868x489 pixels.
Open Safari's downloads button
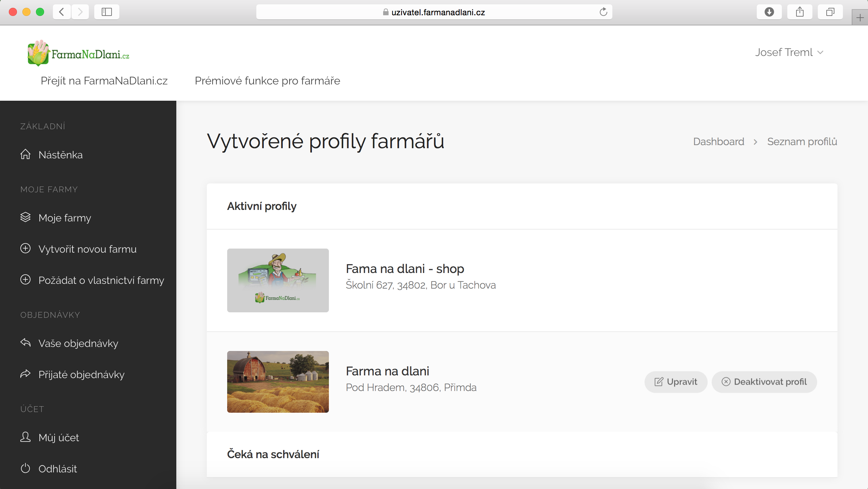click(769, 12)
